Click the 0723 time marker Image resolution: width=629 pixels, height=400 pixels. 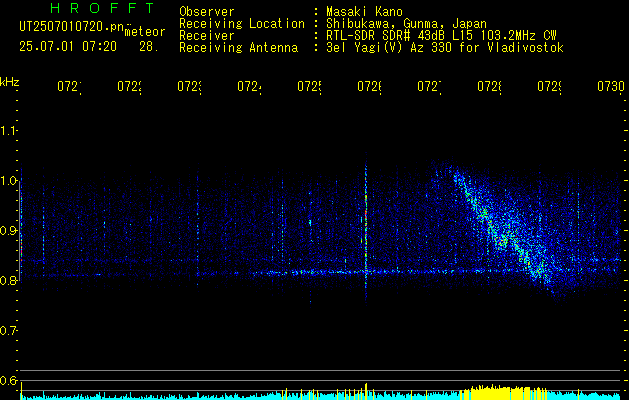point(189,86)
